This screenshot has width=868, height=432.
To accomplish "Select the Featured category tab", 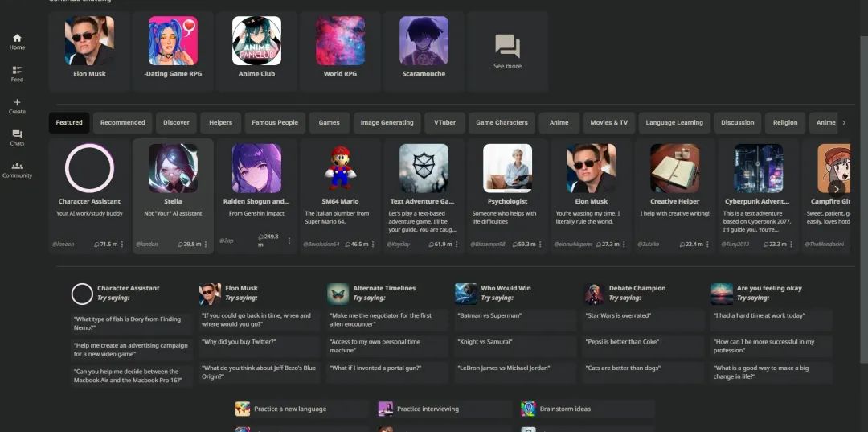I will coord(69,123).
